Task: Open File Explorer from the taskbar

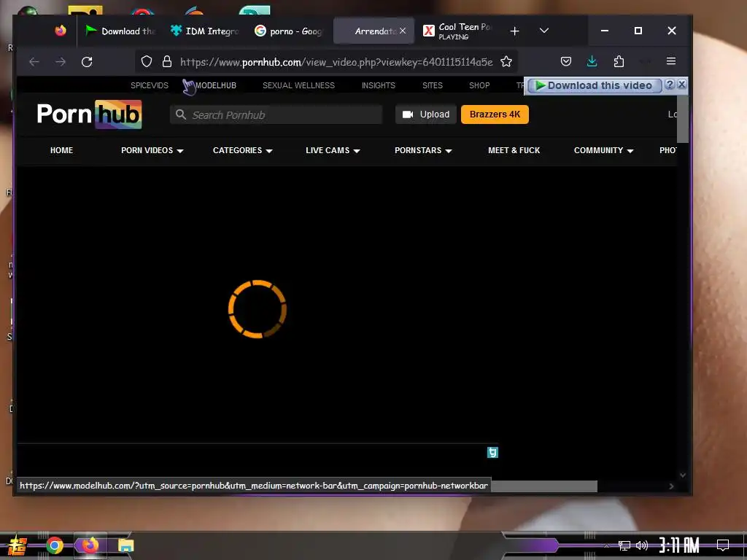Action: tap(125, 545)
